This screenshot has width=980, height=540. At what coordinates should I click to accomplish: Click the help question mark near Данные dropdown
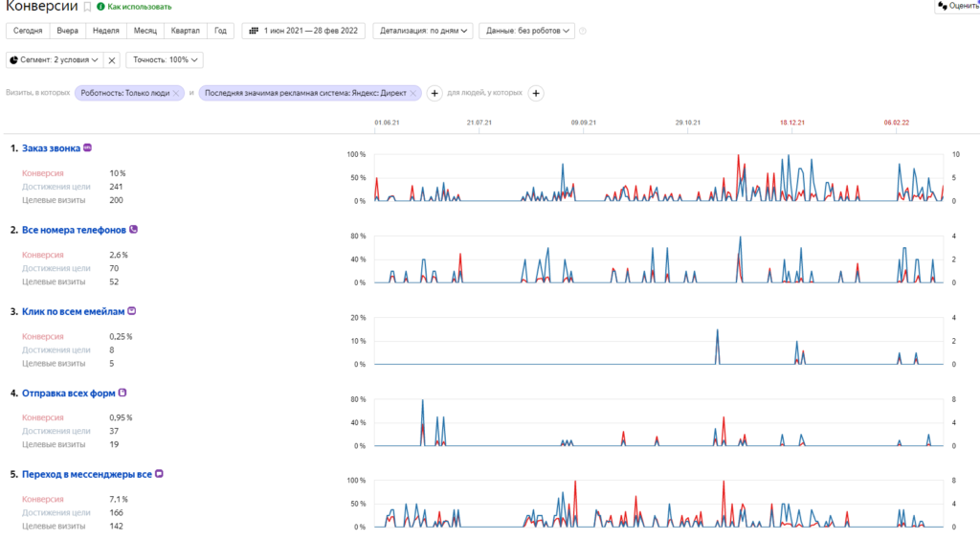pyautogui.click(x=583, y=31)
